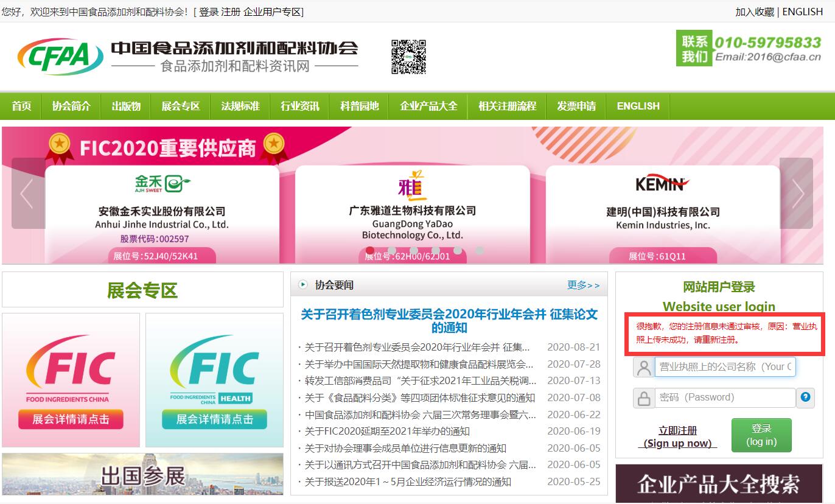
Task: Open the 广东雅道生物科技有限公司 supplier card
Action: coord(413,214)
